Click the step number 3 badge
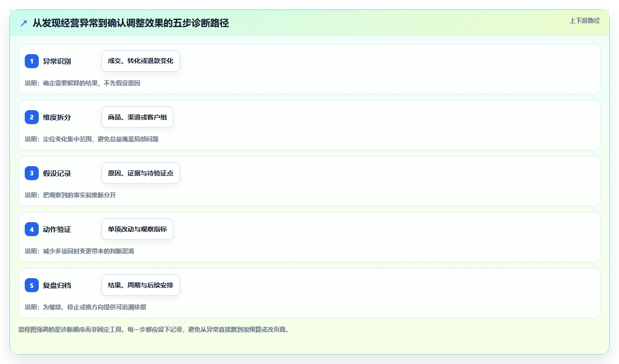This screenshot has width=619, height=364. [32, 173]
